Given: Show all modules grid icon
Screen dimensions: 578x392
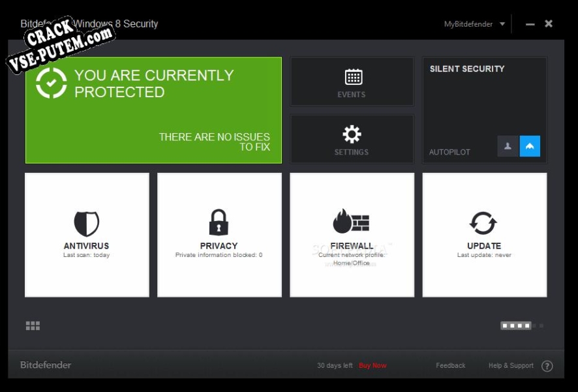Looking at the screenshot, I should 33,325.
